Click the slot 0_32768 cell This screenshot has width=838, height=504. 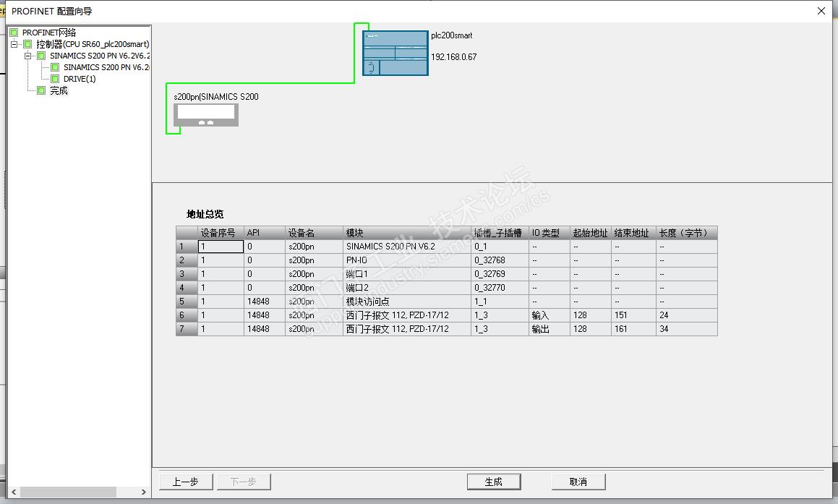(x=500, y=260)
